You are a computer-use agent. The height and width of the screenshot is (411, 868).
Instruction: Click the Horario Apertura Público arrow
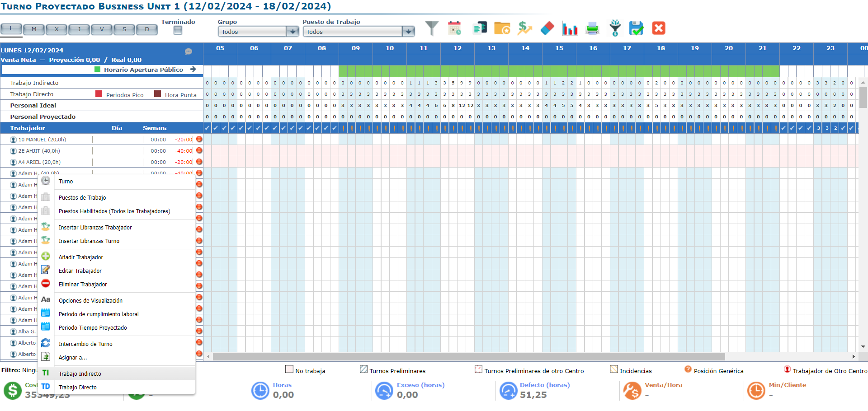pyautogui.click(x=193, y=70)
